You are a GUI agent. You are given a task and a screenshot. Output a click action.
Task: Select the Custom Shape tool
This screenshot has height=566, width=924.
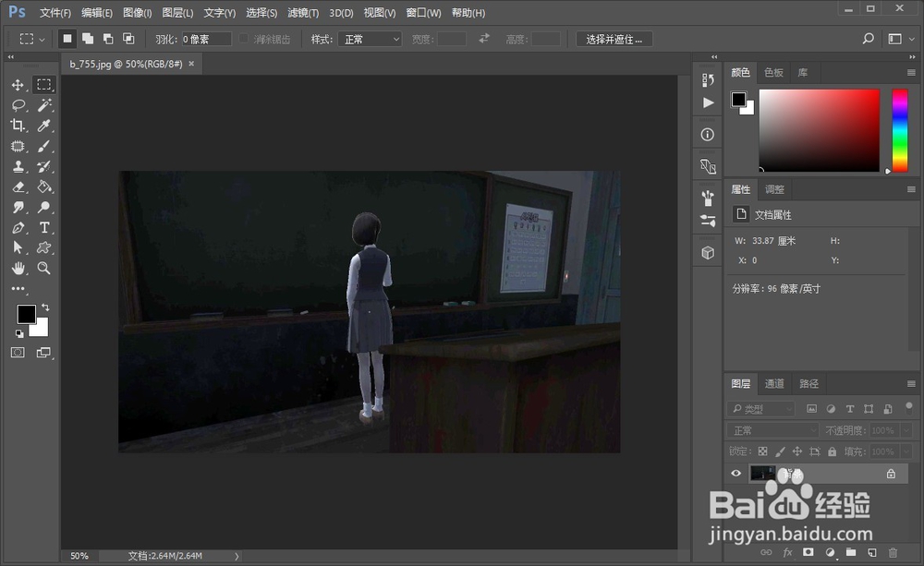pos(43,248)
